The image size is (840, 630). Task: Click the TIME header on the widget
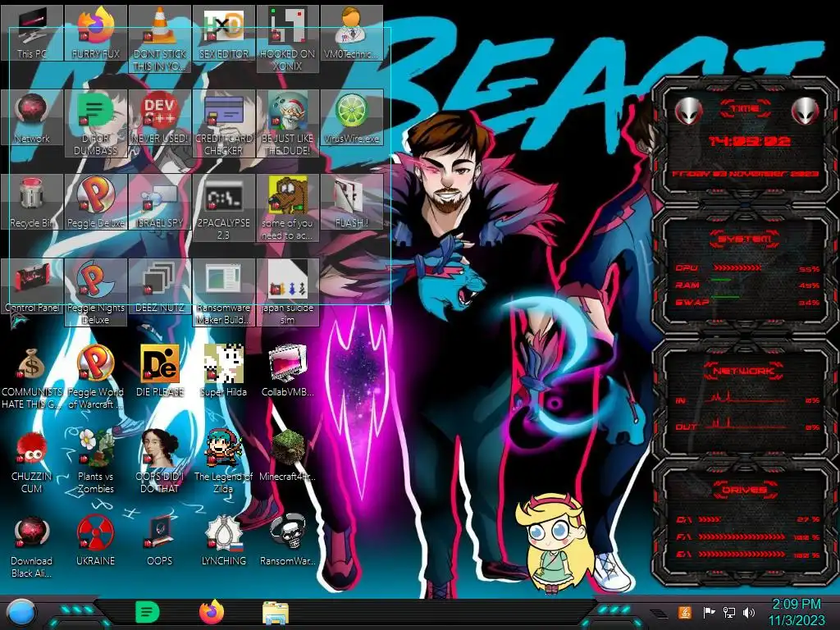(745, 109)
